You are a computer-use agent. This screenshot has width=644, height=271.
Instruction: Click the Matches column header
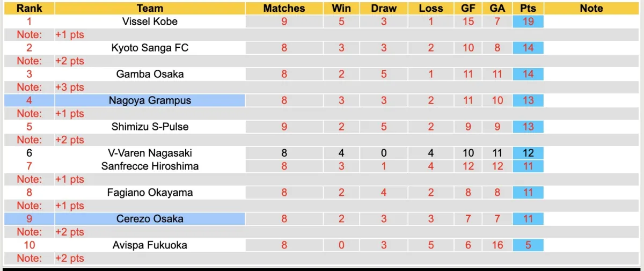(284, 8)
